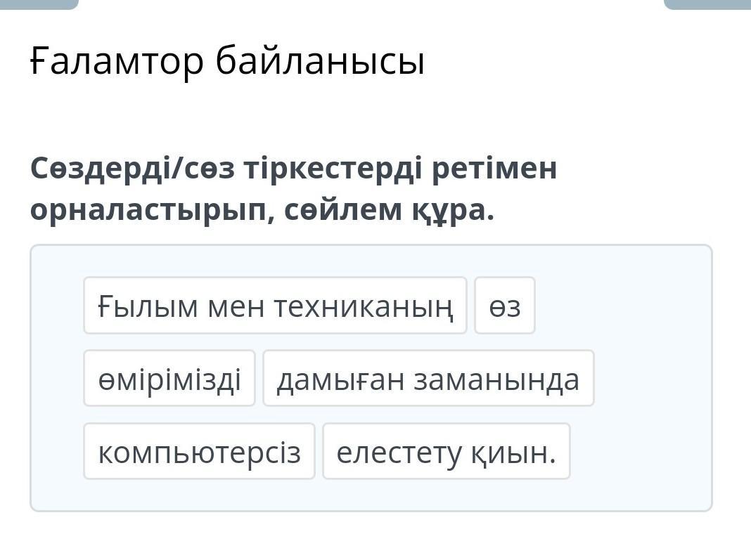Select the 'компьютерсіз' word tile

point(199,452)
